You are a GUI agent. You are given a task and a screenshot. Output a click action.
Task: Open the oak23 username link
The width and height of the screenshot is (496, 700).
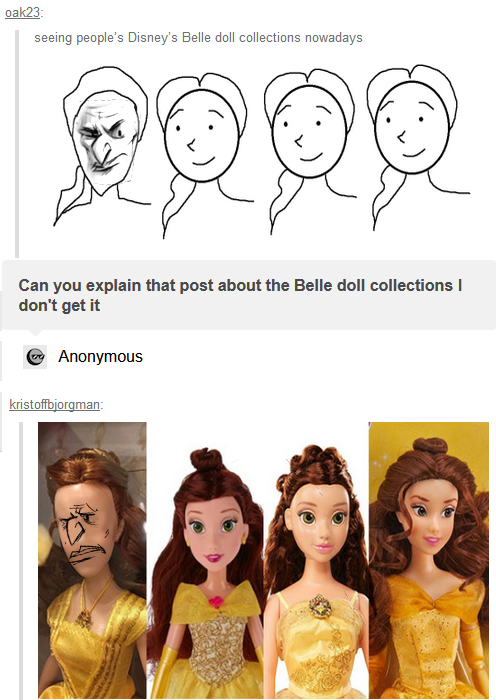point(22,12)
